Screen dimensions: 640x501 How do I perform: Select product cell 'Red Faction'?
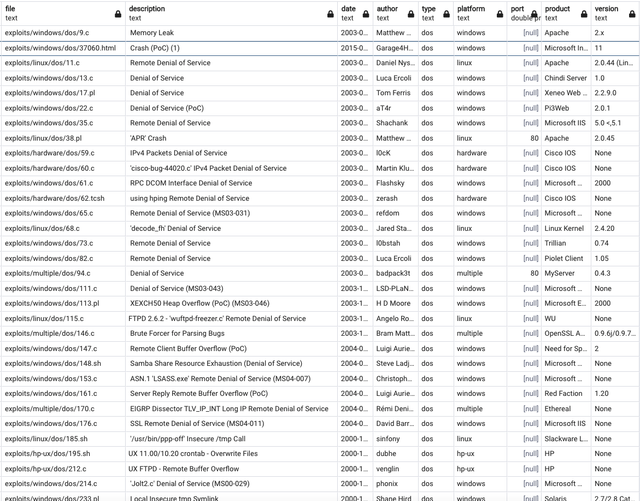click(566, 394)
